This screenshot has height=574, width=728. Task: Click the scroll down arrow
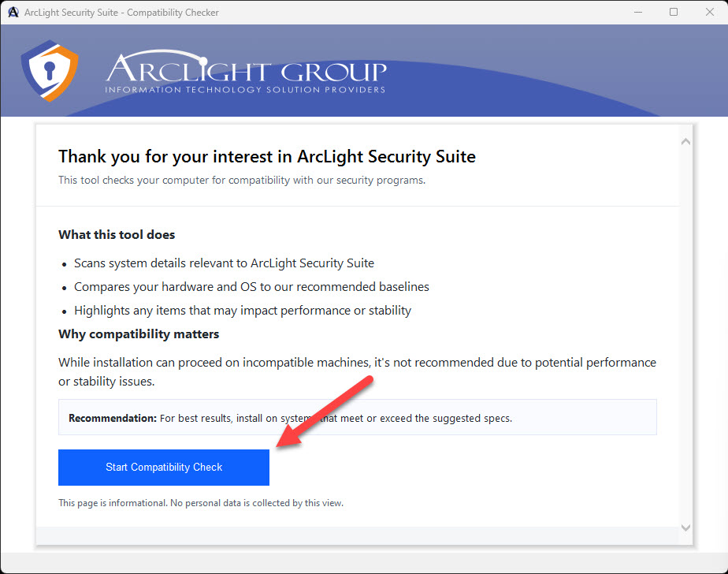click(x=685, y=527)
